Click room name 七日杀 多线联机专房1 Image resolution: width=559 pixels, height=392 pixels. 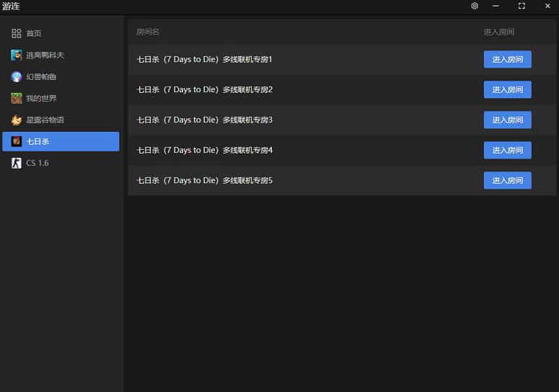pos(204,60)
